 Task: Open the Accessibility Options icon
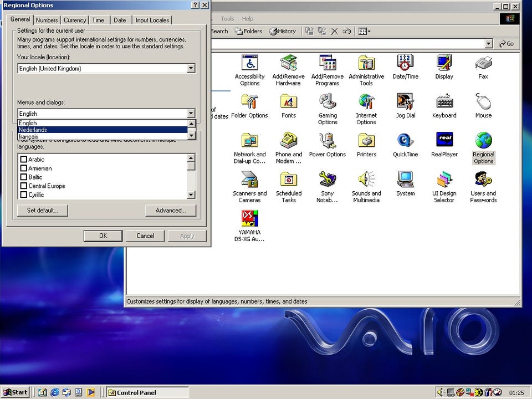(250, 70)
